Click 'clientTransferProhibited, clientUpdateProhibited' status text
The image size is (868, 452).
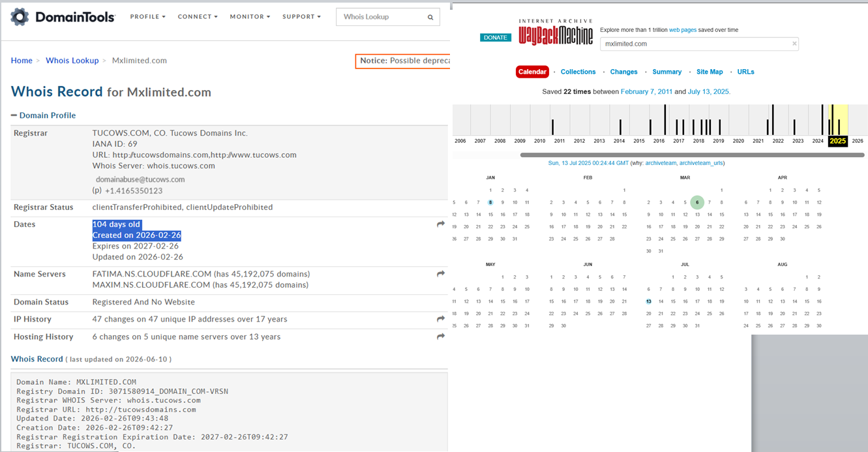point(183,207)
